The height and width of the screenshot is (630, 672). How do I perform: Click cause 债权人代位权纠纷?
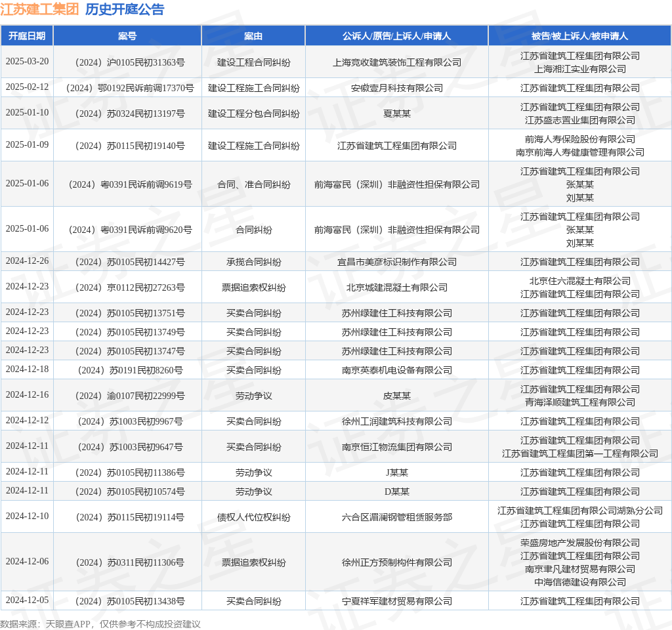tap(253, 517)
